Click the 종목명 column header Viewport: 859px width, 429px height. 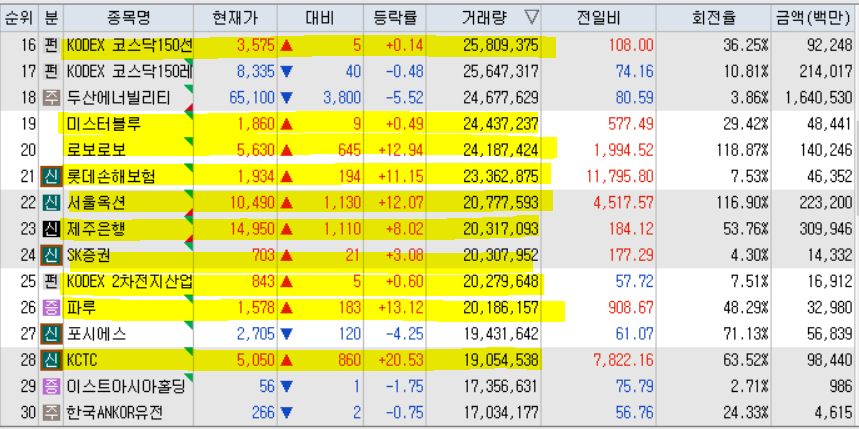coord(128,18)
